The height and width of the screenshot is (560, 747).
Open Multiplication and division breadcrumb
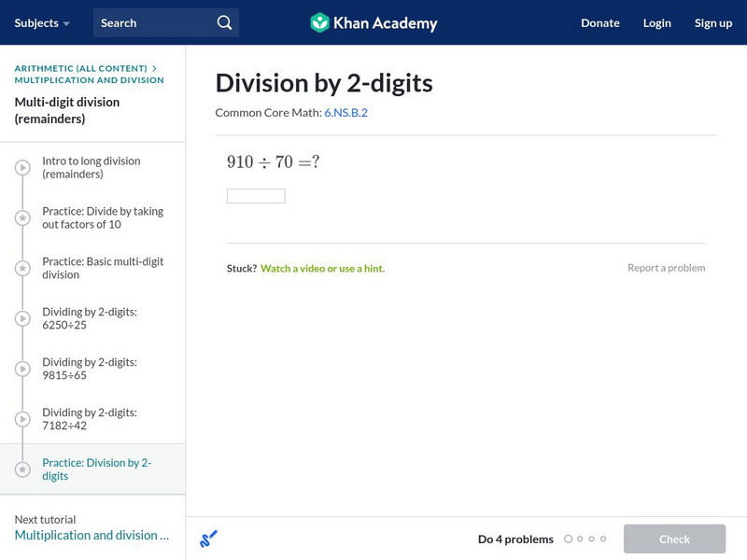coord(89,80)
